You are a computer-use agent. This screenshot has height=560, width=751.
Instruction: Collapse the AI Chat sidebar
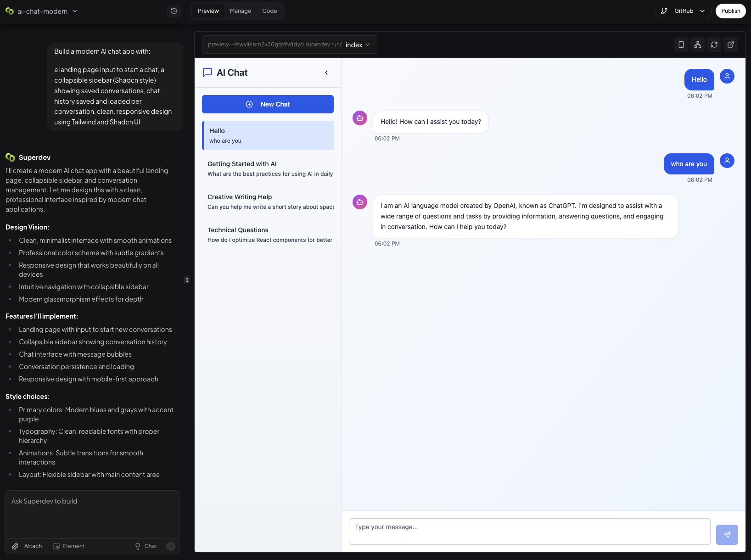(326, 73)
